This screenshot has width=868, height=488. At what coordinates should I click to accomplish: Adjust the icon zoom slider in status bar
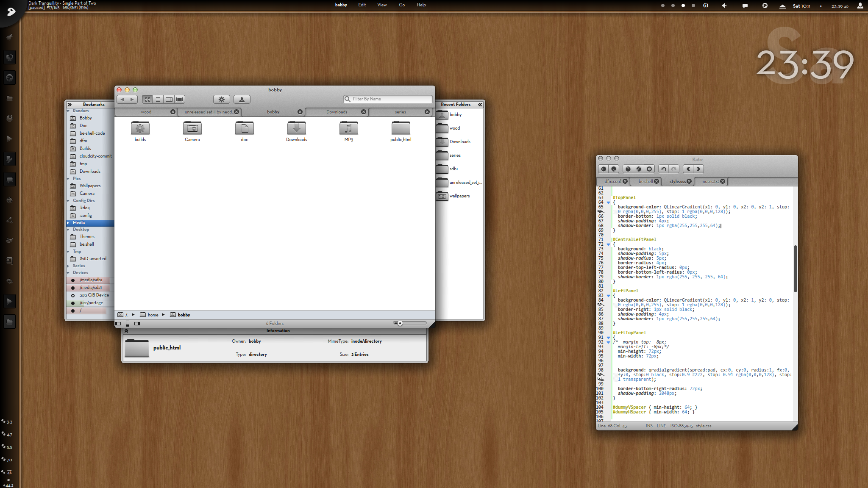coord(400,323)
